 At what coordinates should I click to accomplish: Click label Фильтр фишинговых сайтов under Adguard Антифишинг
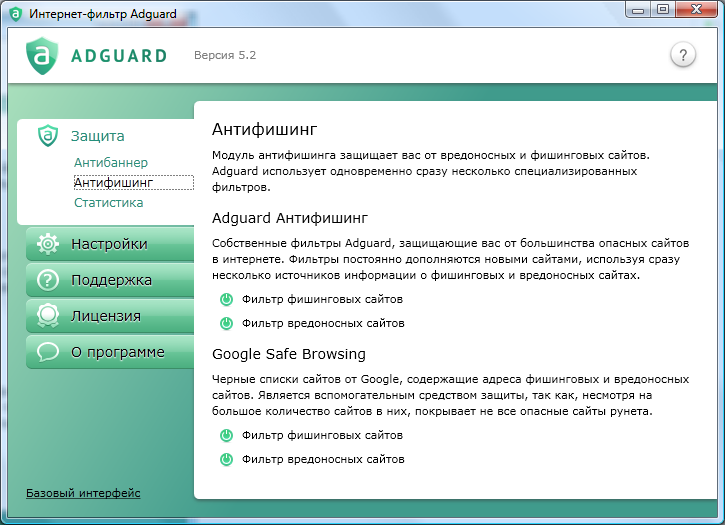322,299
